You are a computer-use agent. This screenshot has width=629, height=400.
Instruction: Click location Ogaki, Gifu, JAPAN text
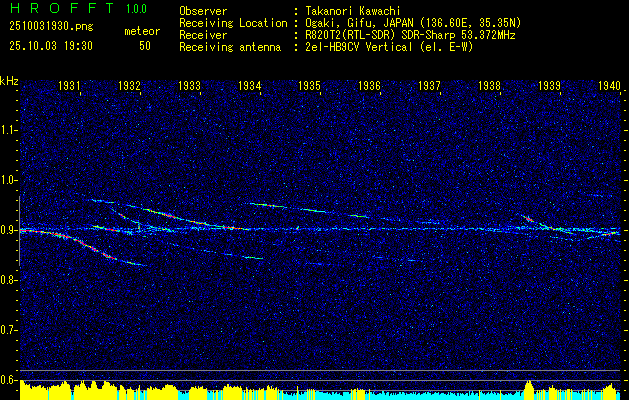pyautogui.click(x=413, y=23)
